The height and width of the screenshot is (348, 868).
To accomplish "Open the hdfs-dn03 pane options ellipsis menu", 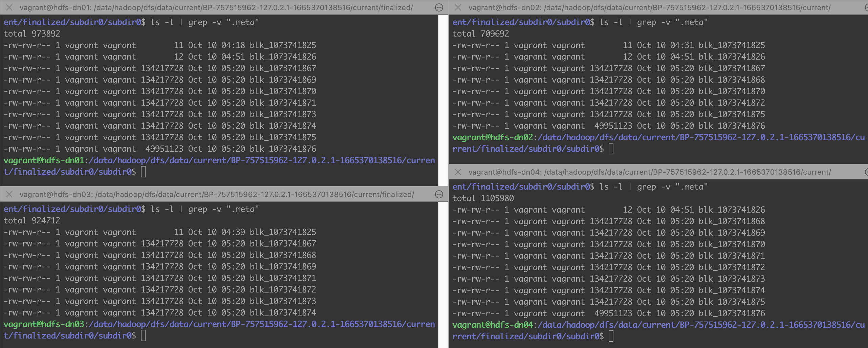I will pos(439,194).
